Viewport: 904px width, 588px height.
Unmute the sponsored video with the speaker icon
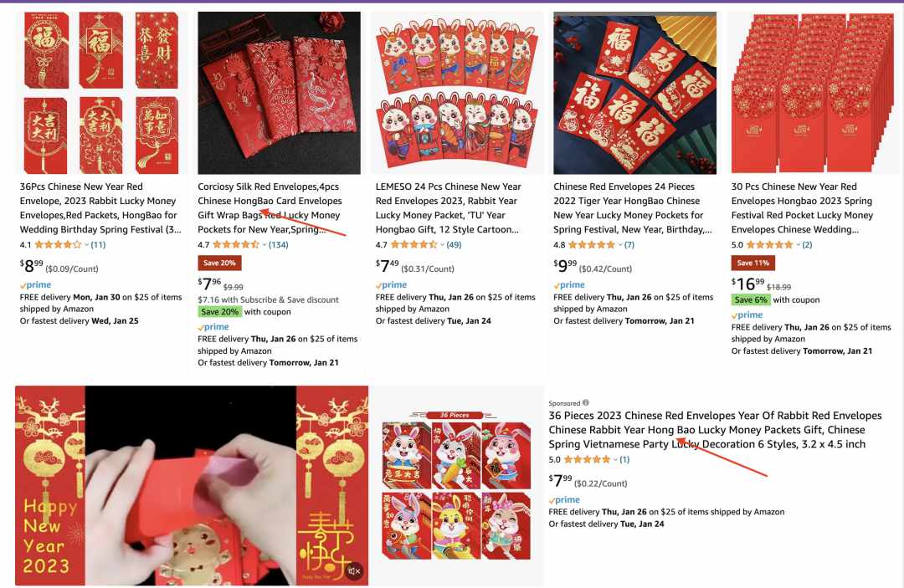354,570
